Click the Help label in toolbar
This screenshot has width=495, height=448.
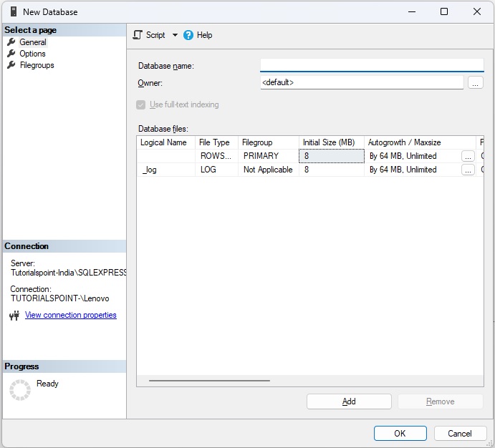point(205,35)
